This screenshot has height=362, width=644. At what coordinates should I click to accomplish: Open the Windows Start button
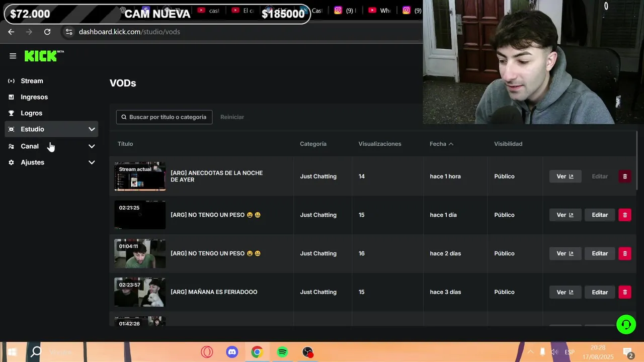tap(12, 352)
